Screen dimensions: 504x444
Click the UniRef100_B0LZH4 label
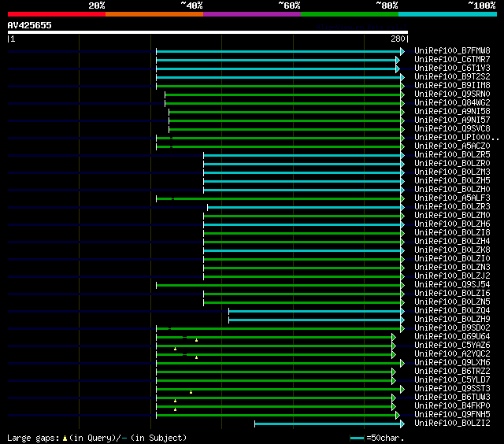452,242
